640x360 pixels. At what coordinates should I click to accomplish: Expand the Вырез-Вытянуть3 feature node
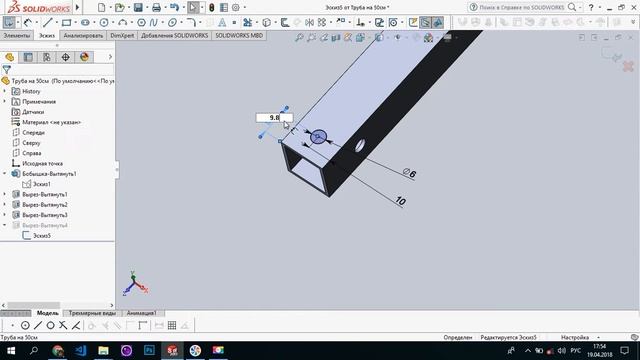click(x=5, y=215)
